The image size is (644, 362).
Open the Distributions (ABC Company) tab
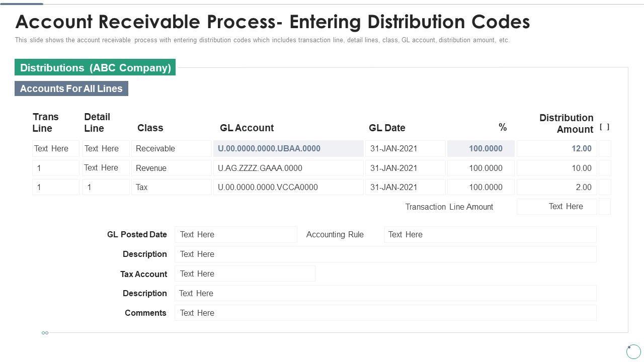95,68
